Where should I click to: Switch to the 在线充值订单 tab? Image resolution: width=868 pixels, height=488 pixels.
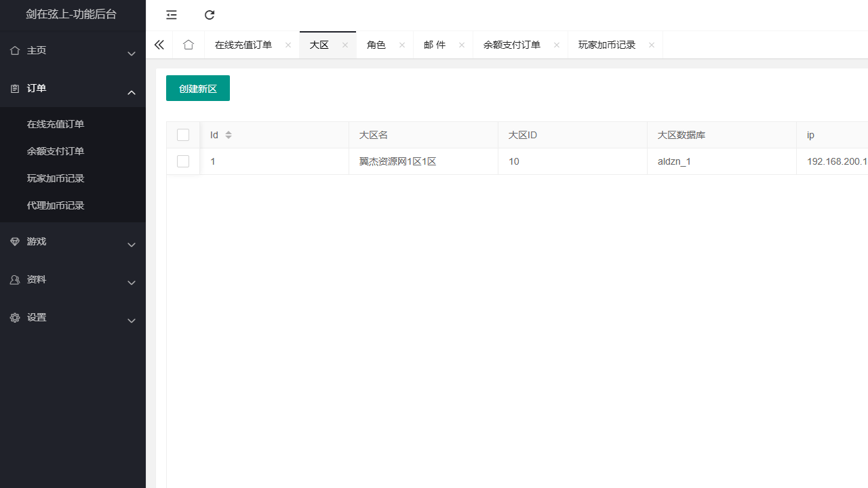[243, 45]
